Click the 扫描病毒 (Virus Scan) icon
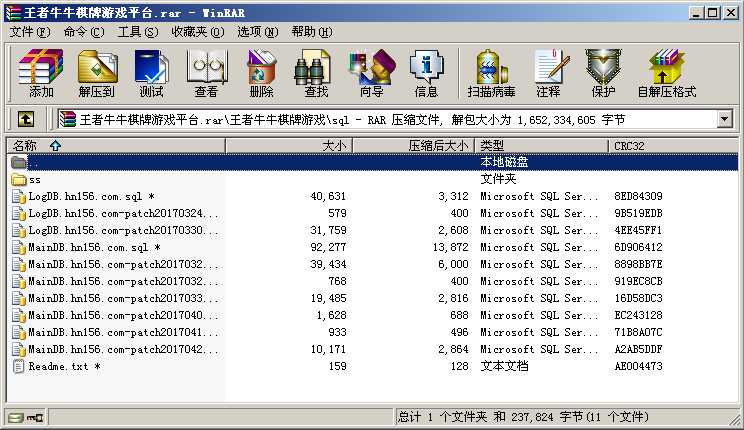The height and width of the screenshot is (430, 744). [492, 67]
